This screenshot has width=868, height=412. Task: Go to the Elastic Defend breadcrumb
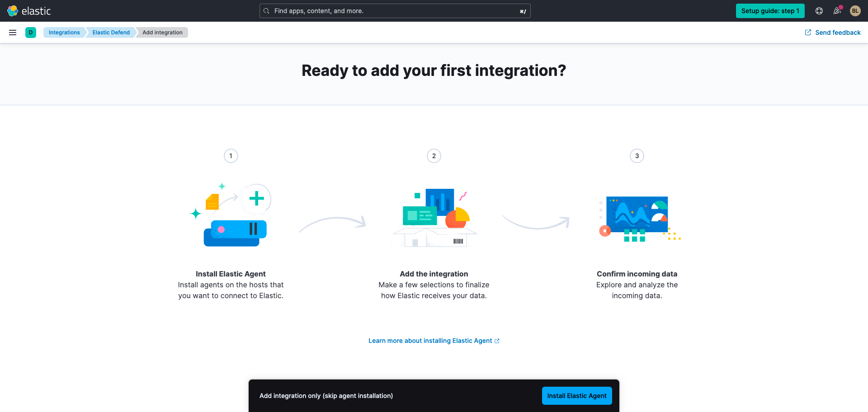point(111,33)
